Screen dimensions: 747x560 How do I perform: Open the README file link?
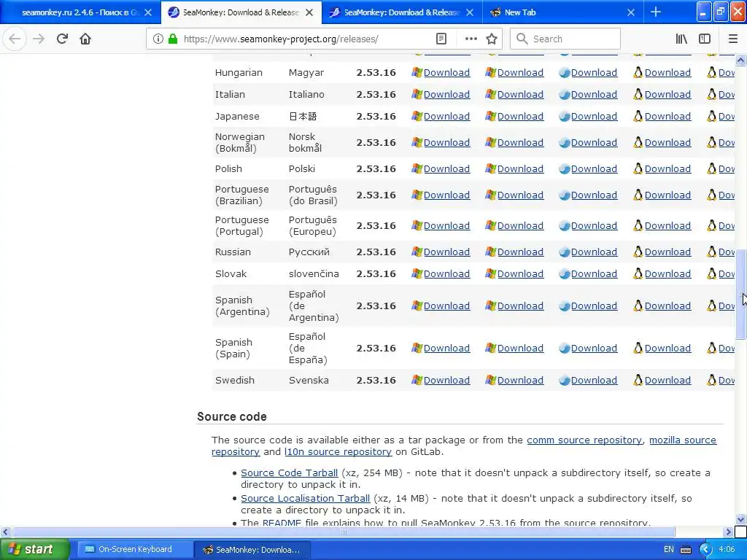(x=282, y=522)
